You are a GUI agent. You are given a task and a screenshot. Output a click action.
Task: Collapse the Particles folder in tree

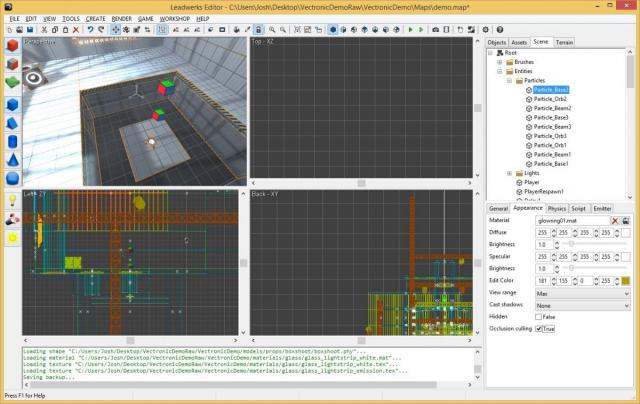(507, 80)
